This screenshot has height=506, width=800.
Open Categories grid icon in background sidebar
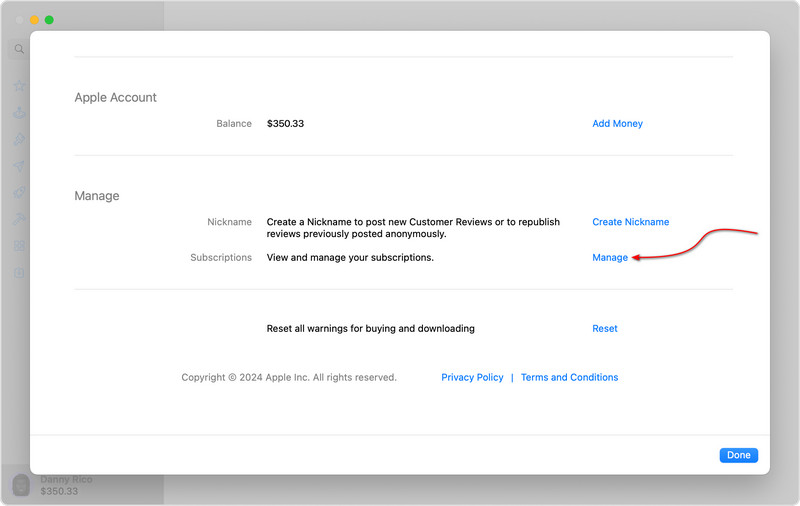pyautogui.click(x=19, y=246)
